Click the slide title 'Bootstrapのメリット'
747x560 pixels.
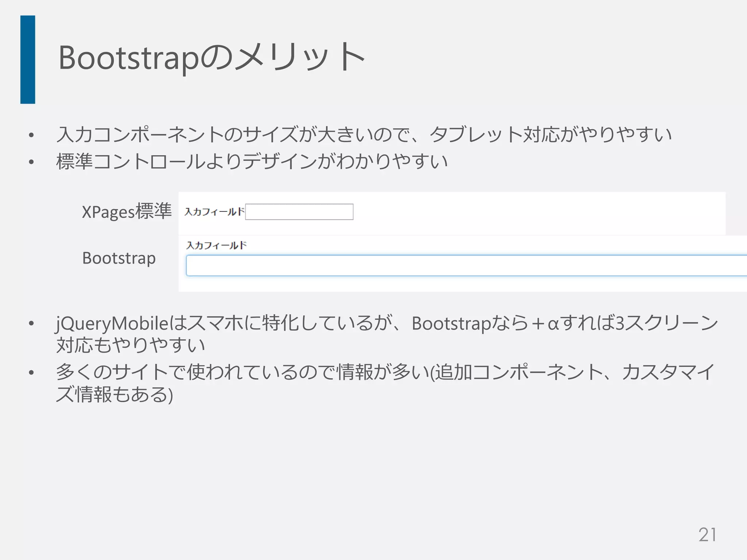pyautogui.click(x=212, y=58)
